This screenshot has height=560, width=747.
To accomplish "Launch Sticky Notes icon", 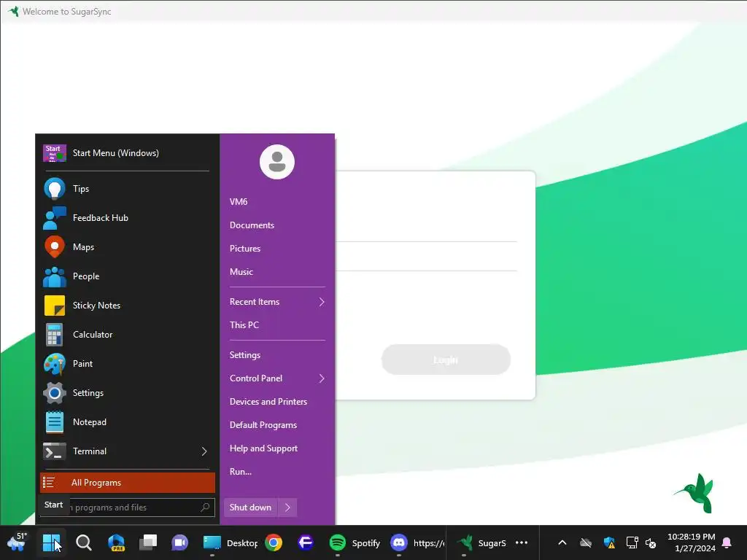I will [54, 306].
